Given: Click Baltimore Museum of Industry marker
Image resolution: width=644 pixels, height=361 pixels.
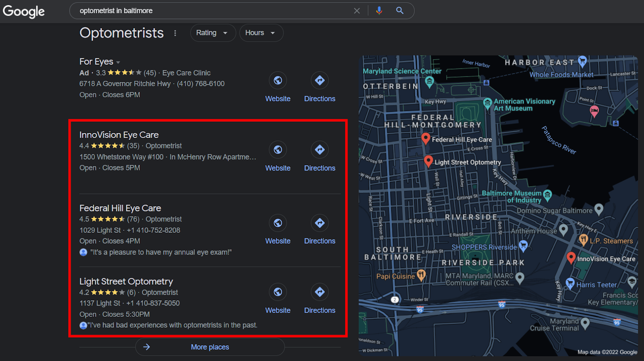Looking at the screenshot, I should pyautogui.click(x=547, y=195).
